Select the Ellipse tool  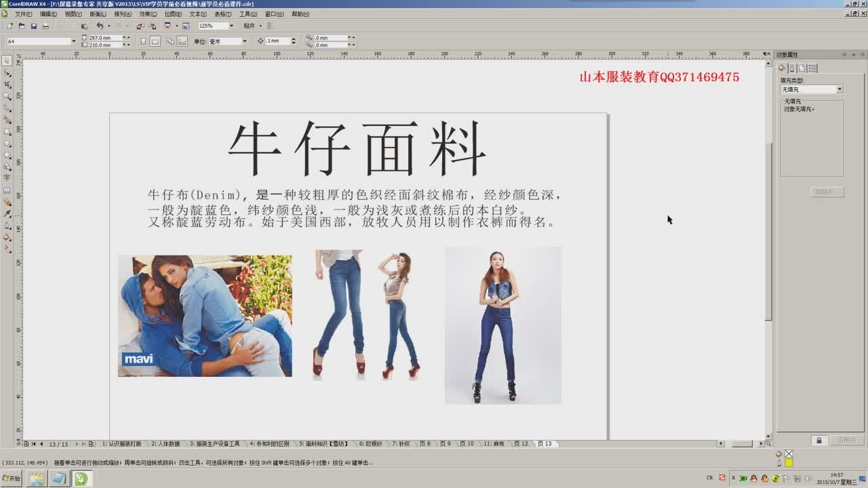click(7, 144)
